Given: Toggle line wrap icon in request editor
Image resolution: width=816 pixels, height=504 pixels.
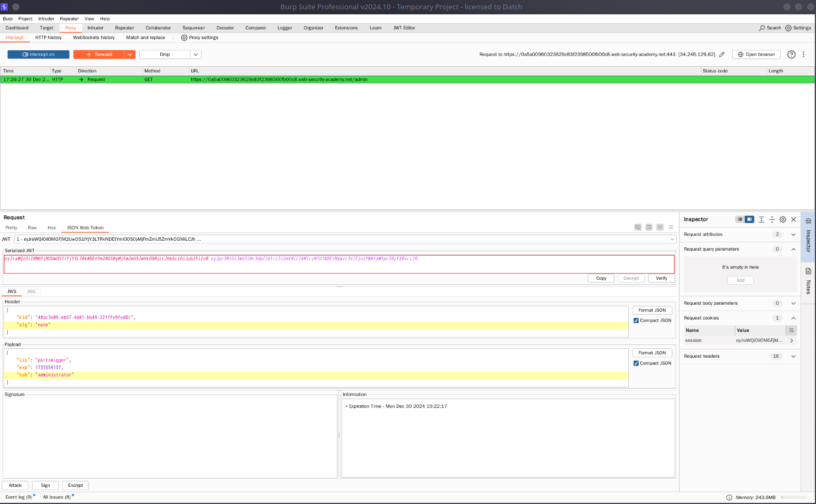Looking at the screenshot, I should [649, 227].
